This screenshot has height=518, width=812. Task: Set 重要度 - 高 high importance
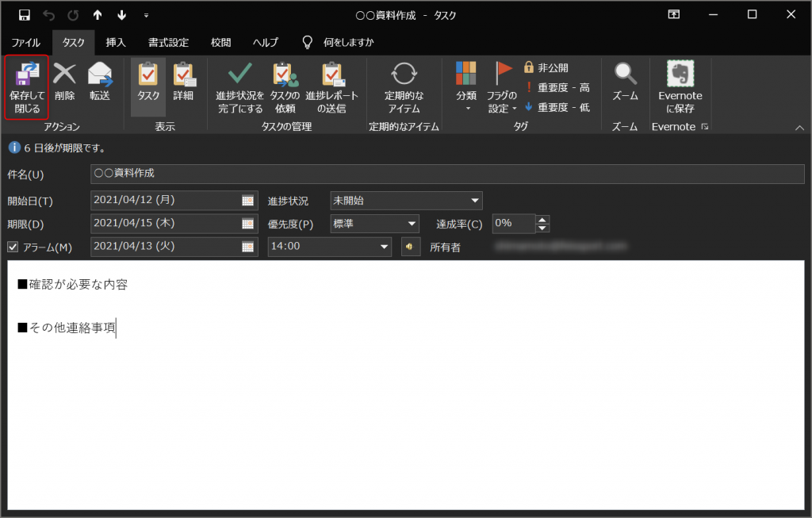click(x=557, y=87)
